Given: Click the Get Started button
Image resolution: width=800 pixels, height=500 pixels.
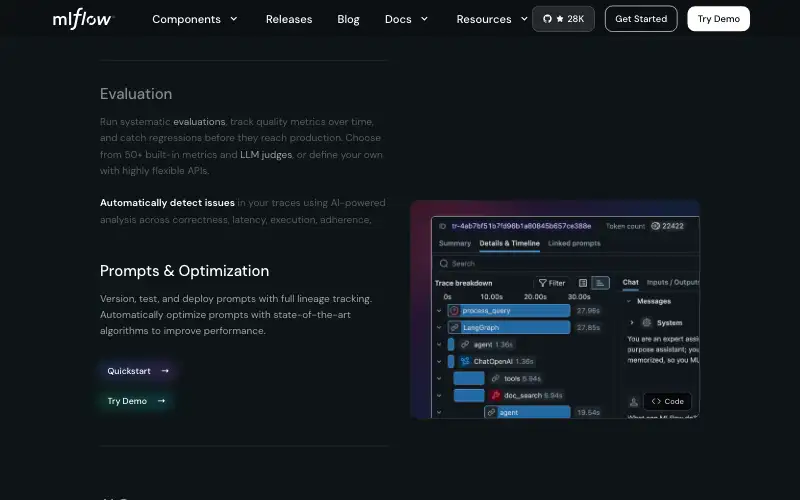Looking at the screenshot, I should tap(641, 19).
